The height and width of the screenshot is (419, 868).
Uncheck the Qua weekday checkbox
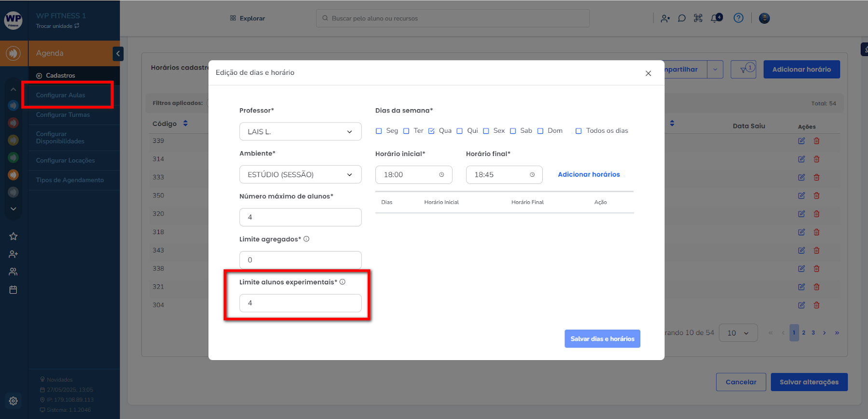tap(431, 131)
